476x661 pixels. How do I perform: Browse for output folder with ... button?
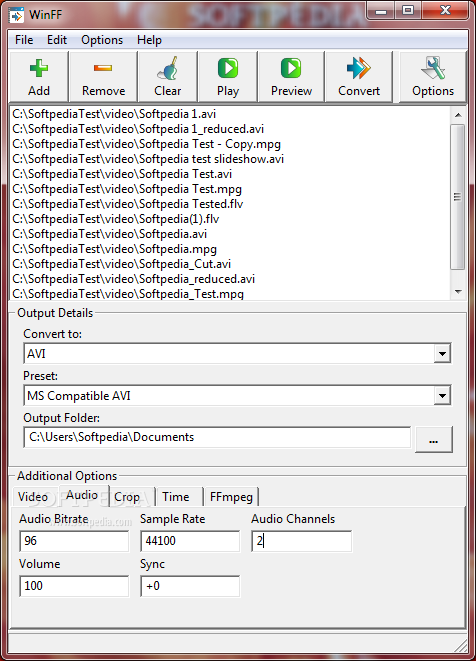[x=433, y=439]
